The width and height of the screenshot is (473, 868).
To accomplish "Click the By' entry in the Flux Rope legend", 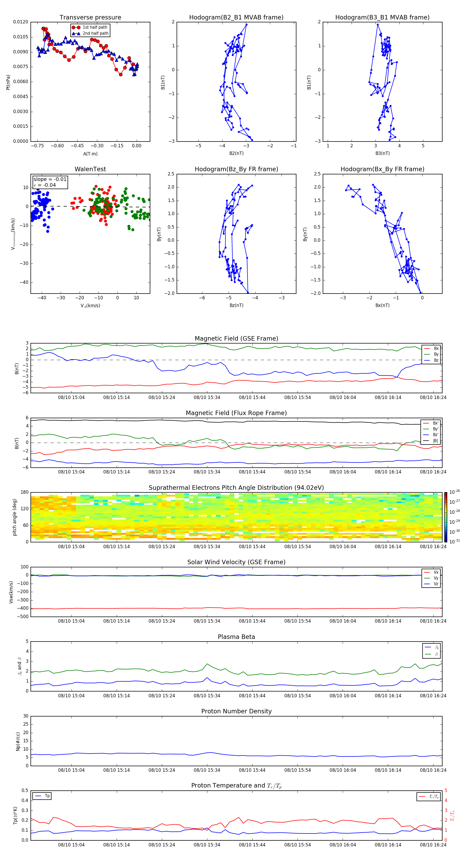I will (x=431, y=429).
